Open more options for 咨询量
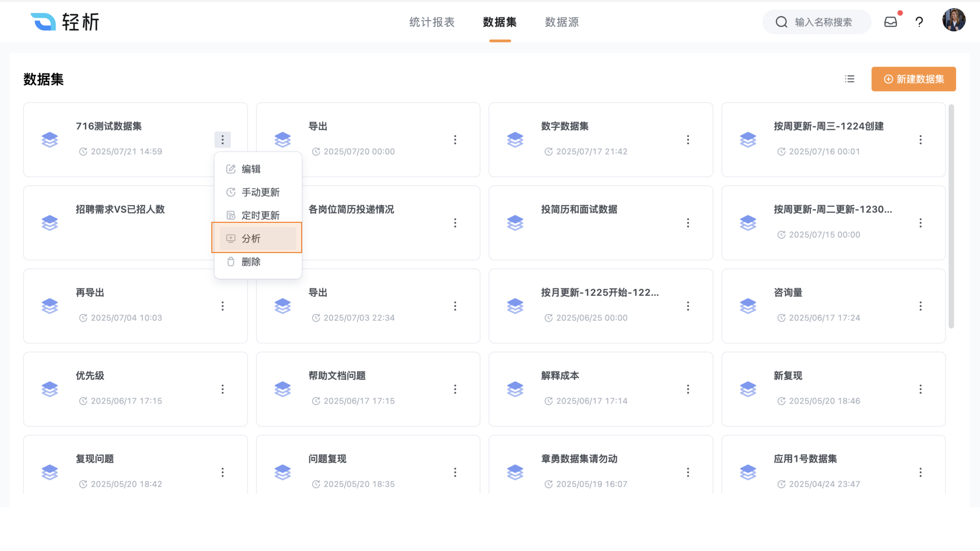The height and width of the screenshot is (551, 980). coord(921,306)
